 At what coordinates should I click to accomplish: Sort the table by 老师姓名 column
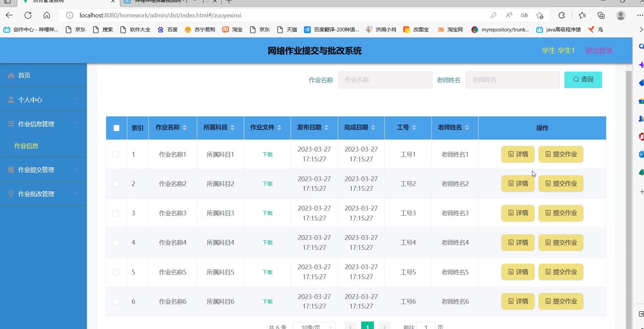click(x=467, y=128)
